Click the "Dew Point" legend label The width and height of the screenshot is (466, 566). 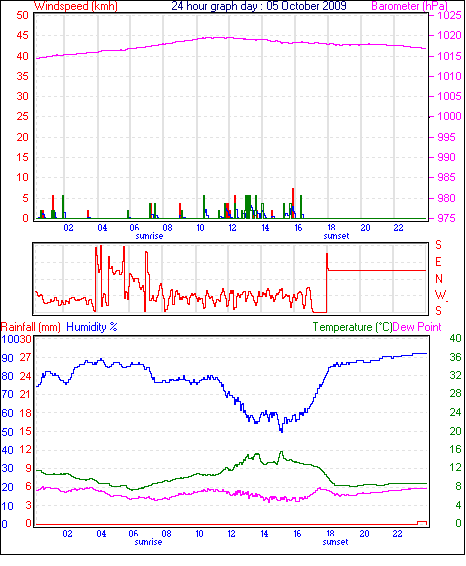pos(417,327)
